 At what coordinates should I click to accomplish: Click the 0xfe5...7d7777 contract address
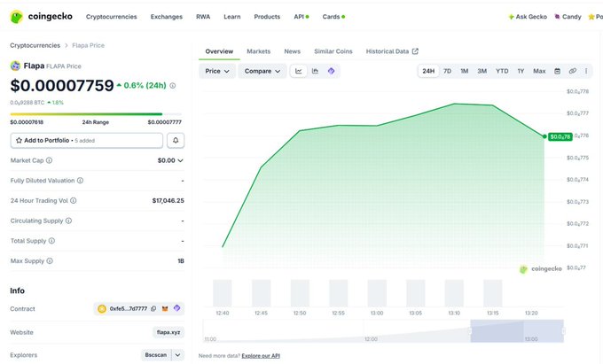[129, 309]
